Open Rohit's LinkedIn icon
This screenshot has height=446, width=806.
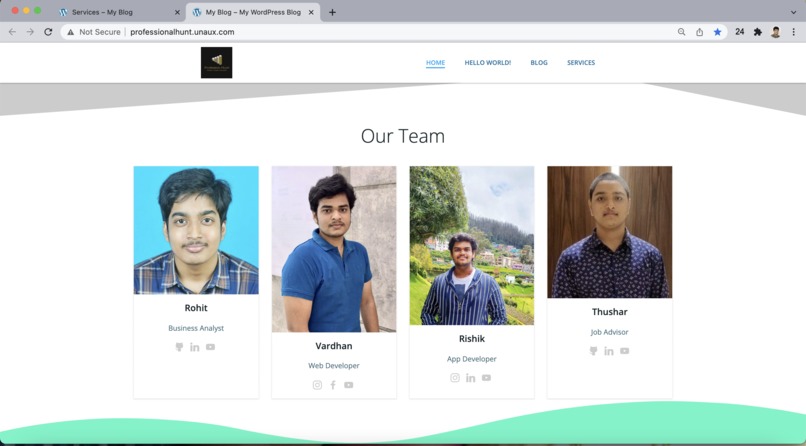(x=194, y=347)
